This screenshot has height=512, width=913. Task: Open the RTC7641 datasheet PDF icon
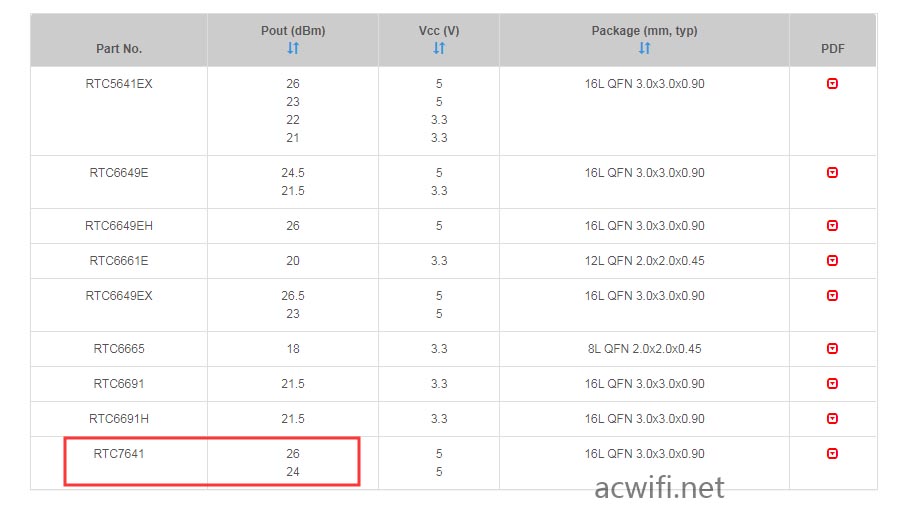coord(832,453)
